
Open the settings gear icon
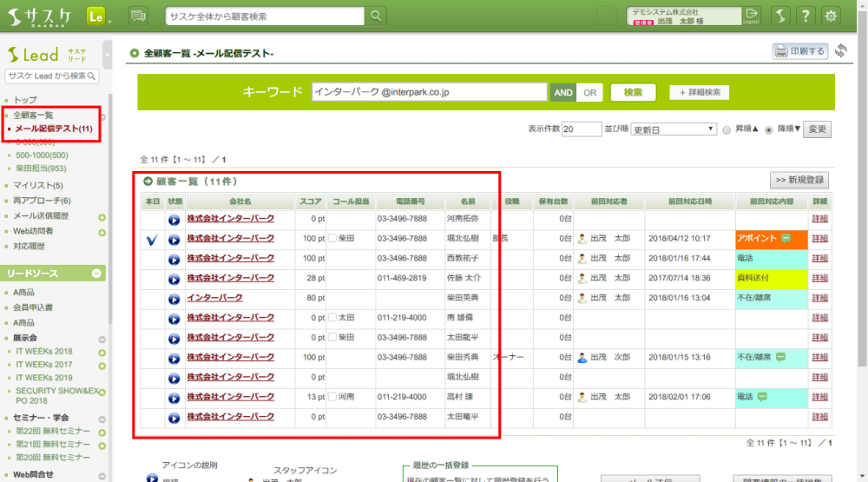coord(832,16)
